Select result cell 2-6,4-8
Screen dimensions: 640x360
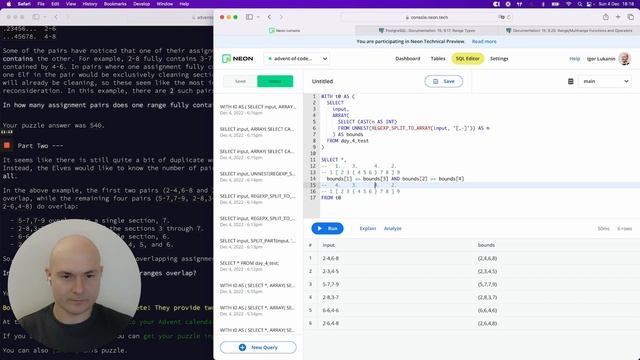tap(331, 324)
